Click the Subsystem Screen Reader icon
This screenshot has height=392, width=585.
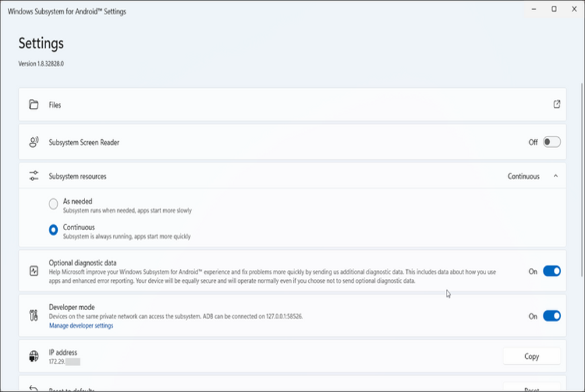[x=34, y=142]
